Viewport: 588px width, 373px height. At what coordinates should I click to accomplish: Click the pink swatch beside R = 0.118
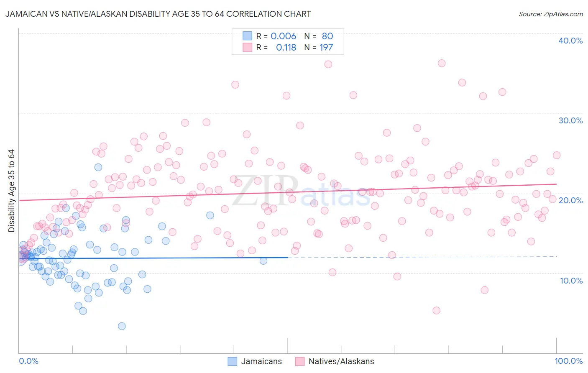[247, 47]
